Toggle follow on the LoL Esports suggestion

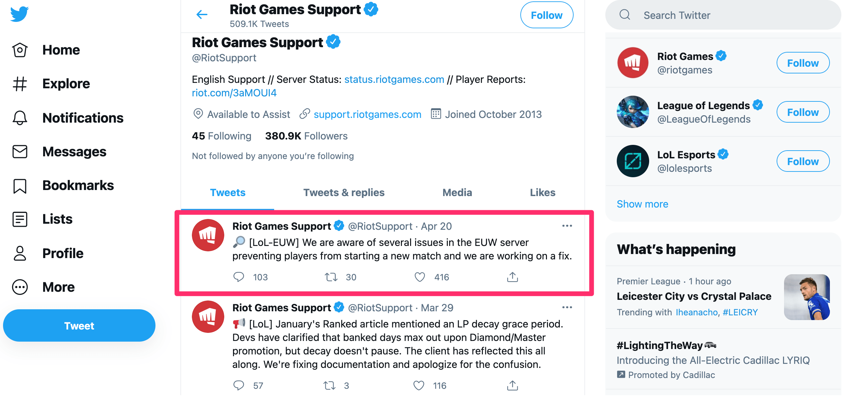pyautogui.click(x=803, y=161)
